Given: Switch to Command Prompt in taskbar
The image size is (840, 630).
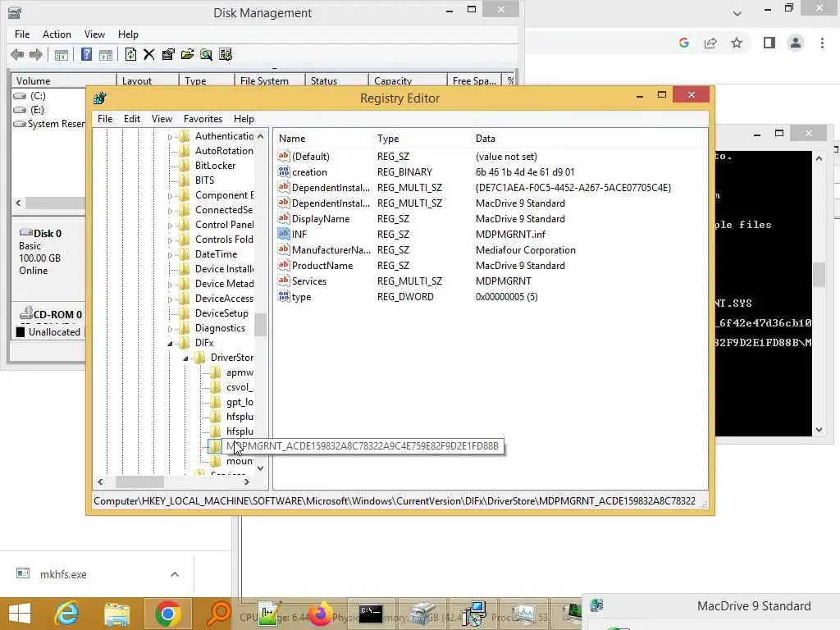Looking at the screenshot, I should [x=371, y=614].
